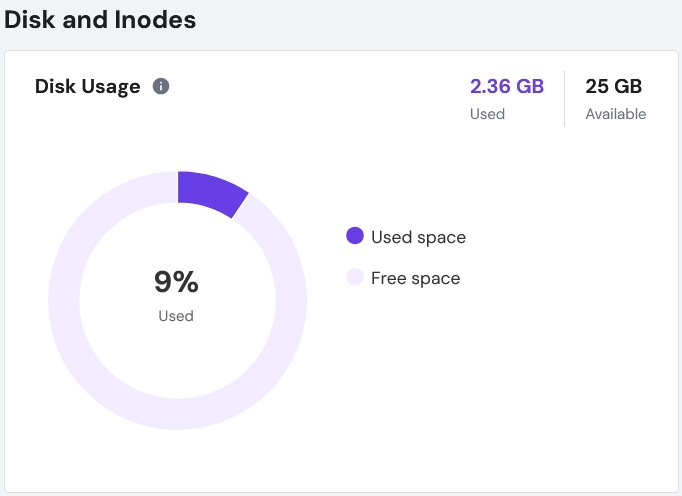682x496 pixels.
Task: Select the Free space legend label
Action: click(415, 278)
